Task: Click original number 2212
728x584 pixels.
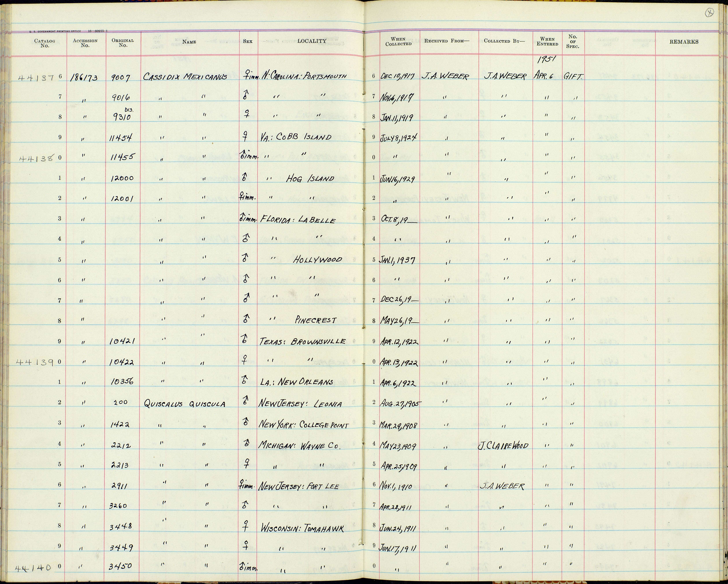Action: 121,446
